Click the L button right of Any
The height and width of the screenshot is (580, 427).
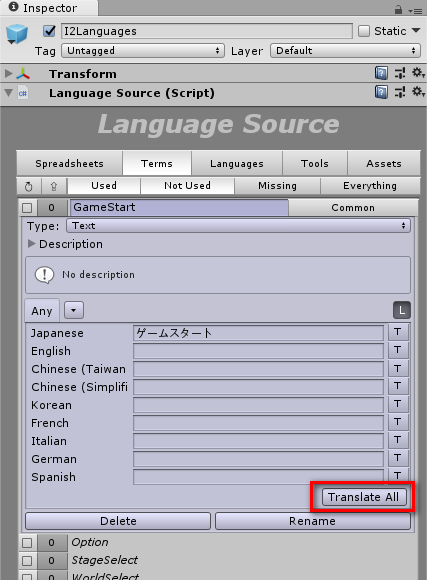401,310
